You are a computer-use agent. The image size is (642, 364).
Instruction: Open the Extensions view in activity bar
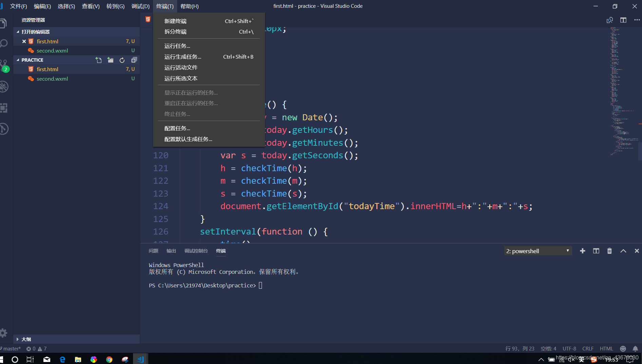3,108
